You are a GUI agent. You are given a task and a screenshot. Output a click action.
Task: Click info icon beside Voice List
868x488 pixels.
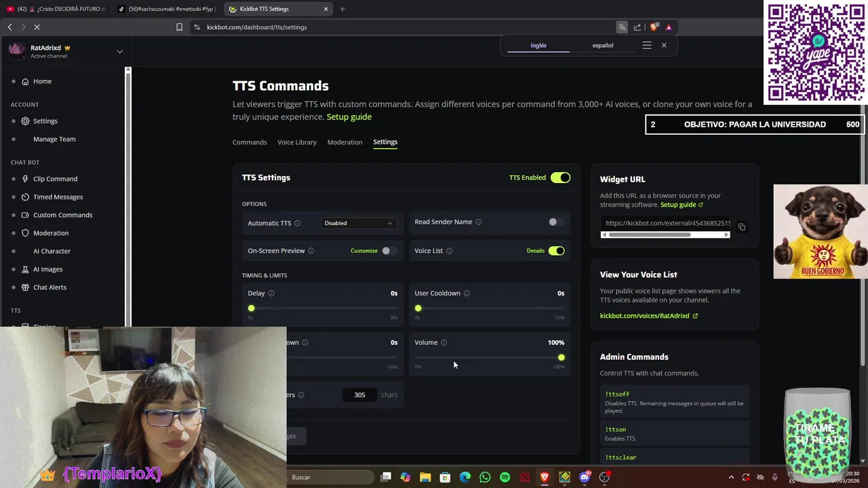(x=450, y=251)
